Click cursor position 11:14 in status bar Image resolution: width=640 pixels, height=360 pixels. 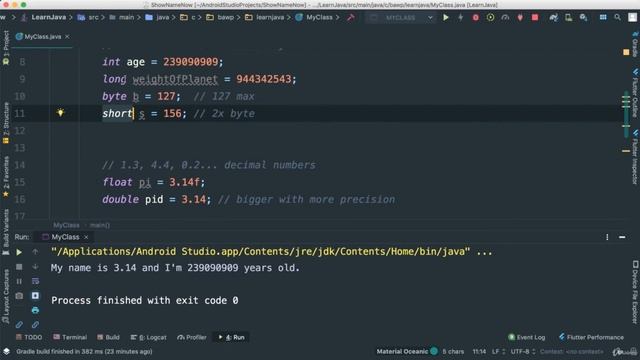[479, 351]
